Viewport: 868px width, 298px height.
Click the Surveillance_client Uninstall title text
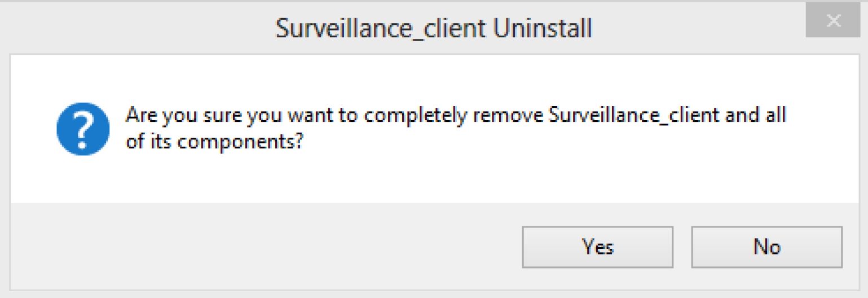[x=433, y=28]
